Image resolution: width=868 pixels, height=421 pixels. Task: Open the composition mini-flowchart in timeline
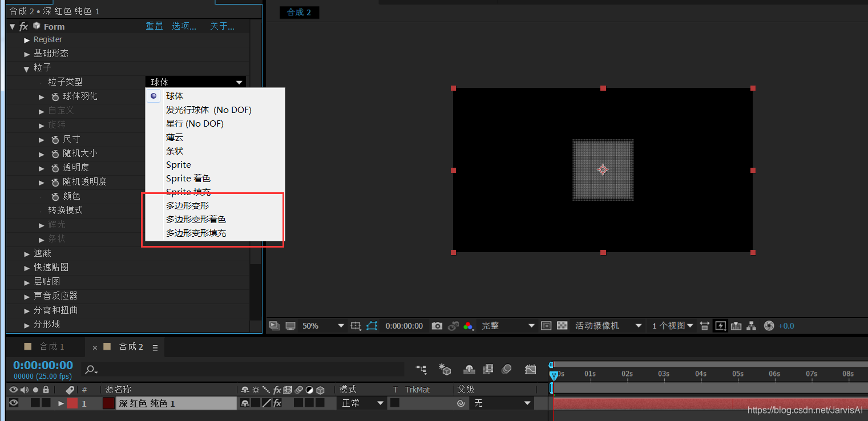422,370
